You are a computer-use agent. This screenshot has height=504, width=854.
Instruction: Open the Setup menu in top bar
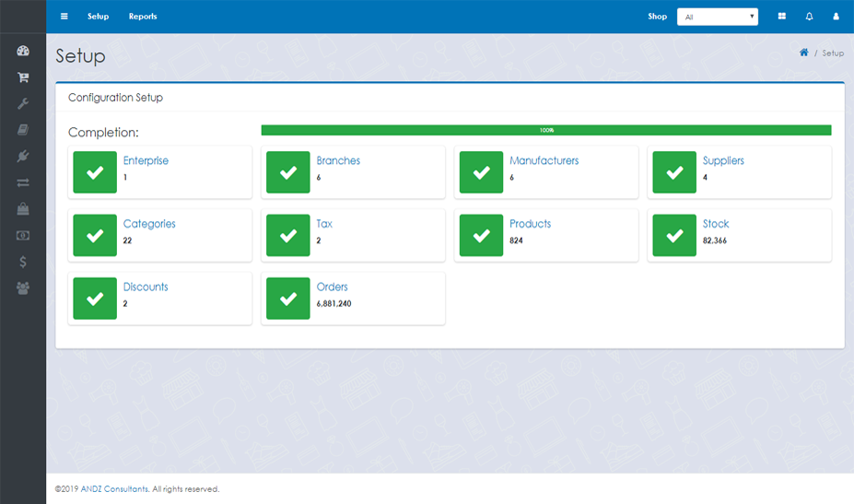(x=98, y=17)
